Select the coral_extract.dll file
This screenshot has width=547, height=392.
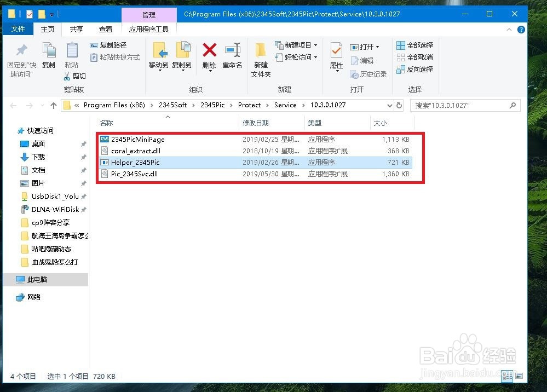(x=255, y=151)
